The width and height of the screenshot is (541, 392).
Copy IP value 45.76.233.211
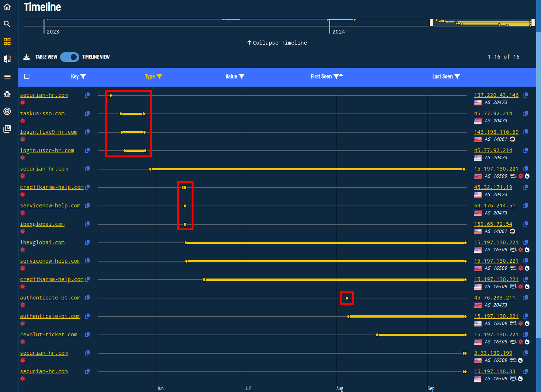tap(526, 298)
